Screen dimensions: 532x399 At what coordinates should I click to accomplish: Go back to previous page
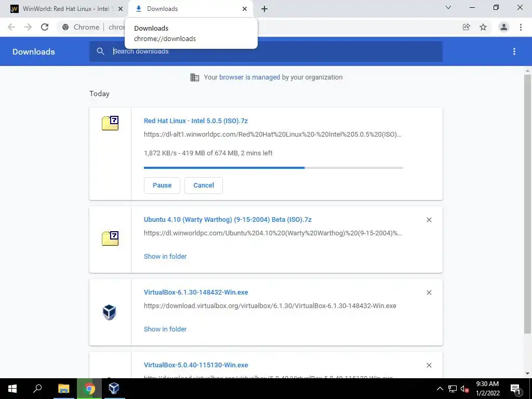pyautogui.click(x=11, y=27)
